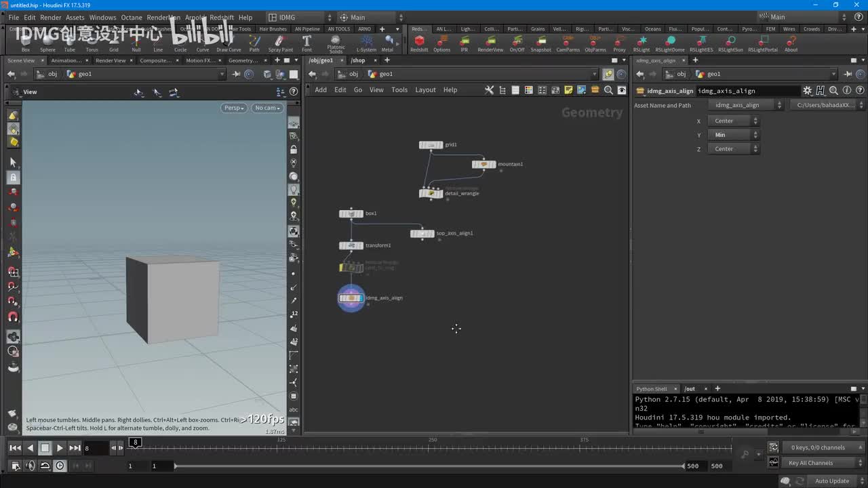This screenshot has width=868, height=488.
Task: Click the play forward button
Action: (x=60, y=448)
